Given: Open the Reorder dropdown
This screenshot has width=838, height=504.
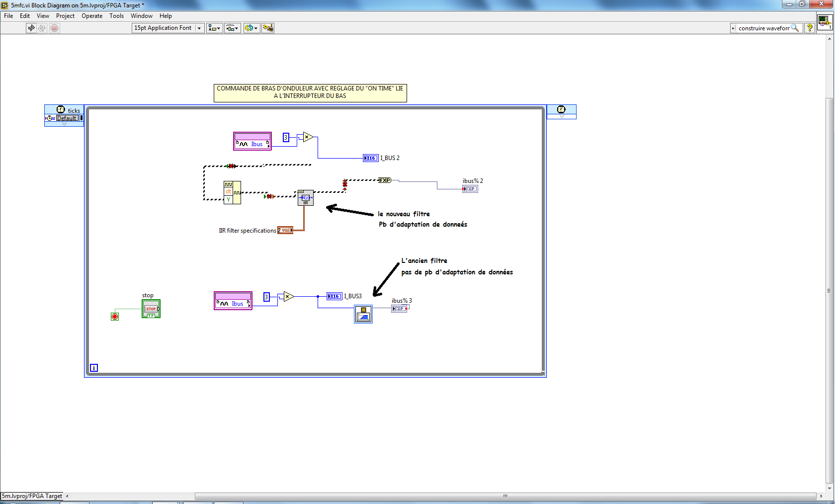Looking at the screenshot, I should point(251,28).
